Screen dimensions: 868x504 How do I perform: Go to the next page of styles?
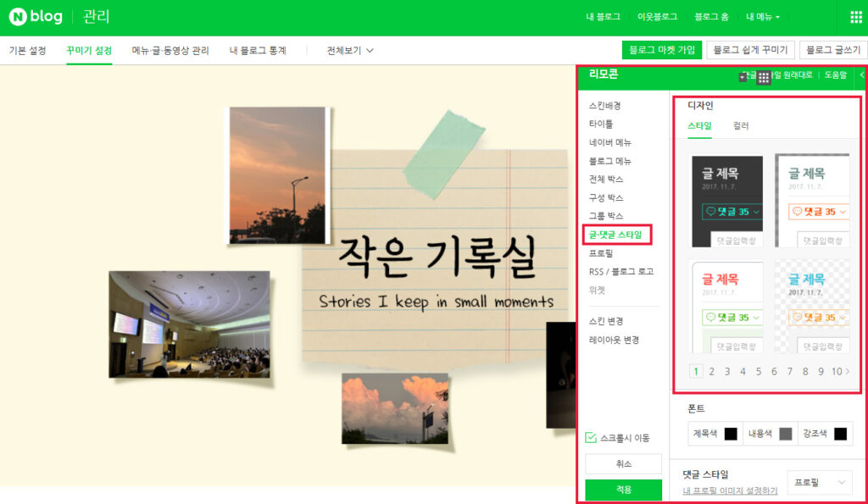point(848,371)
